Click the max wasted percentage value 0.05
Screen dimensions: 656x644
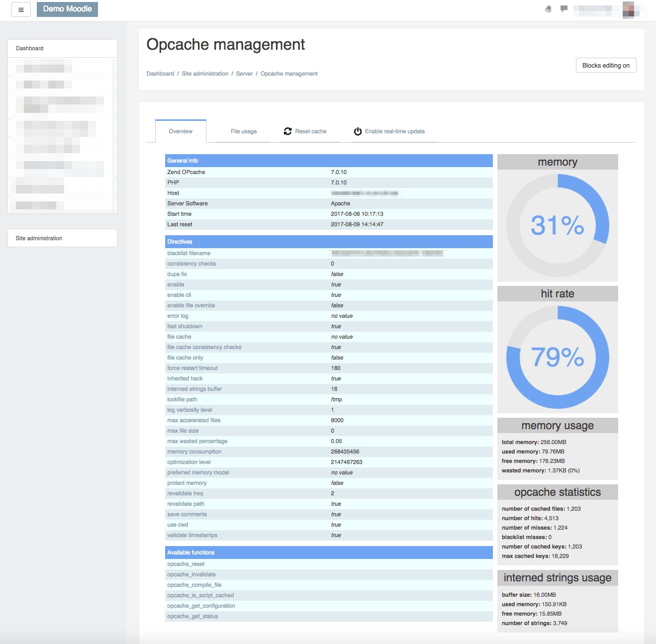337,441
